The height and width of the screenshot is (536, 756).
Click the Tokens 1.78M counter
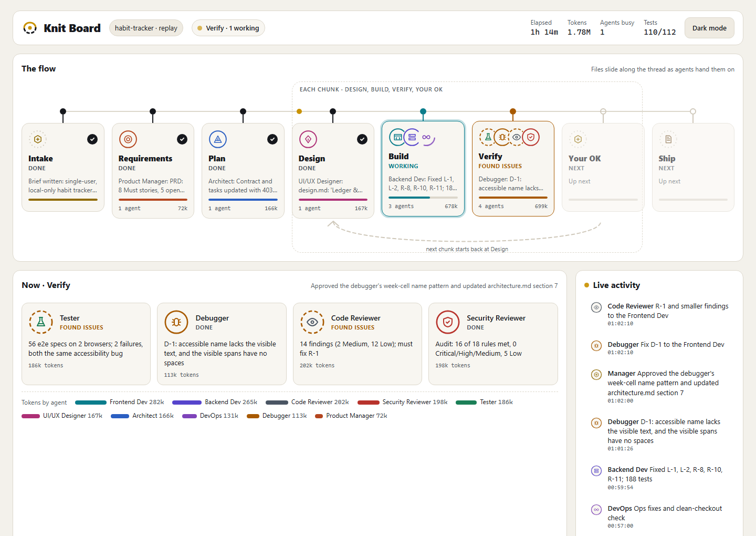click(x=579, y=28)
